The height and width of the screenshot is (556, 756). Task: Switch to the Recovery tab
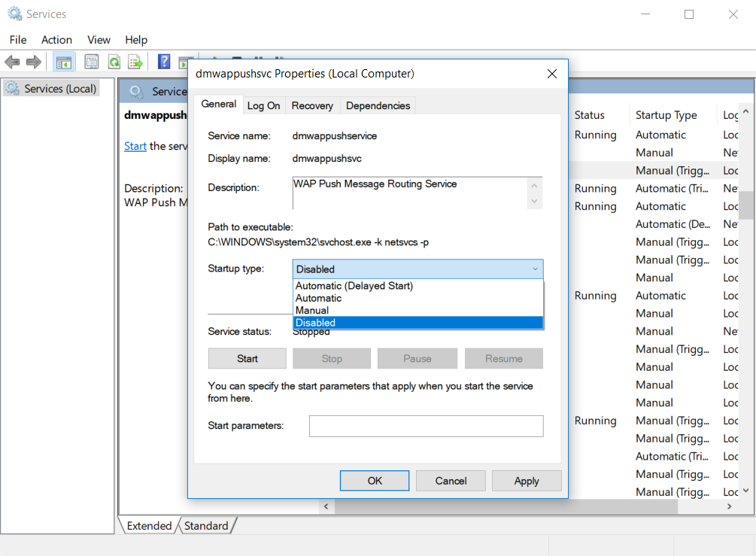312,105
